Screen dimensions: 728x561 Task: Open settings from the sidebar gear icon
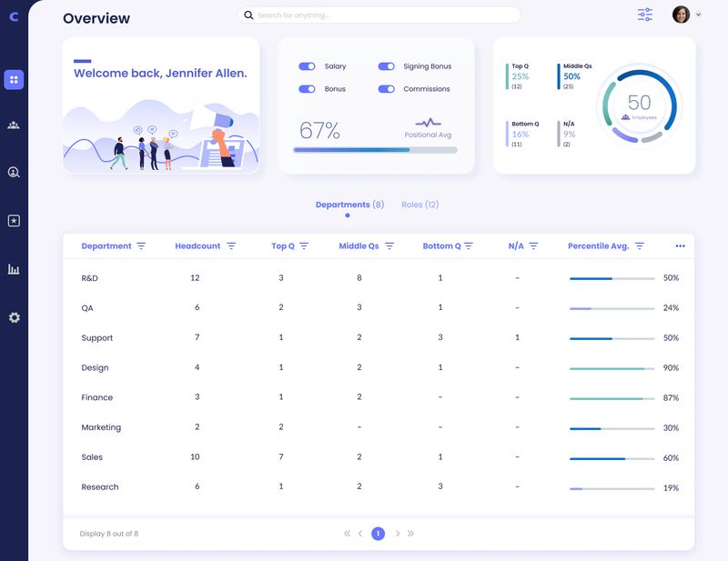[x=13, y=316]
